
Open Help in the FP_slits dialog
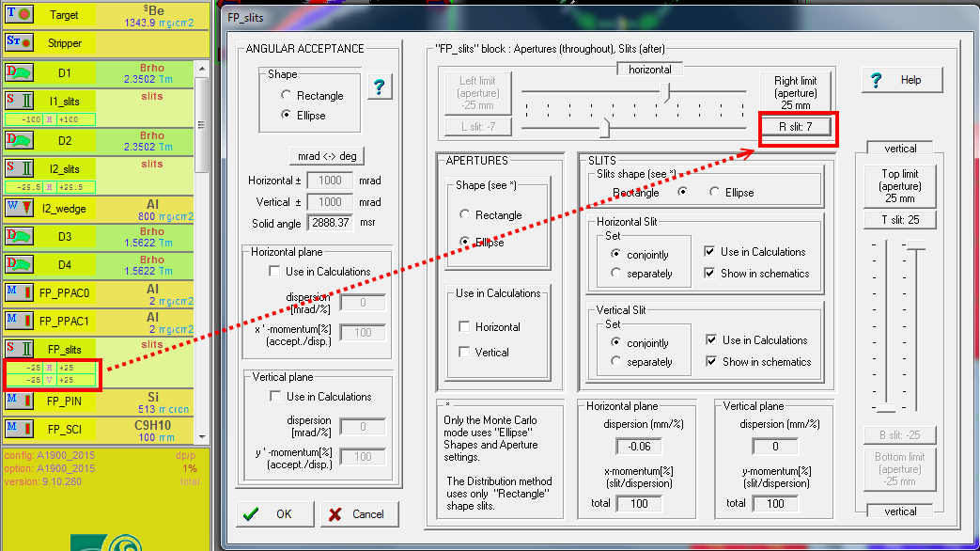pos(901,81)
